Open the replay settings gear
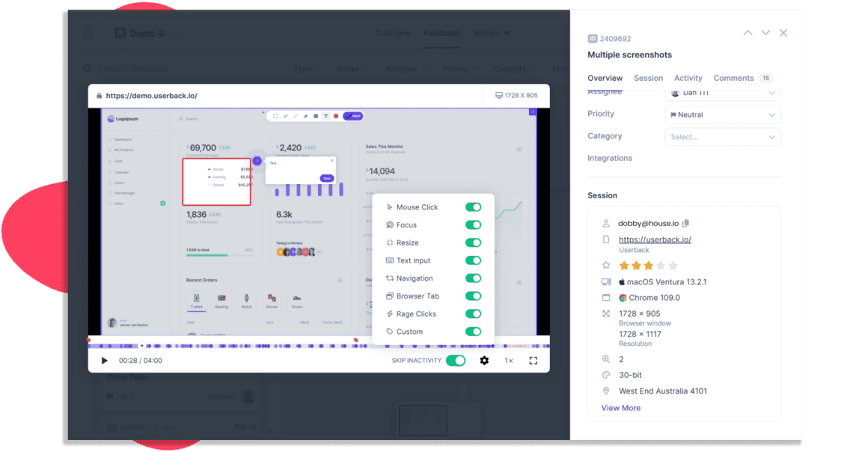This screenshot has height=452, width=868. (484, 361)
